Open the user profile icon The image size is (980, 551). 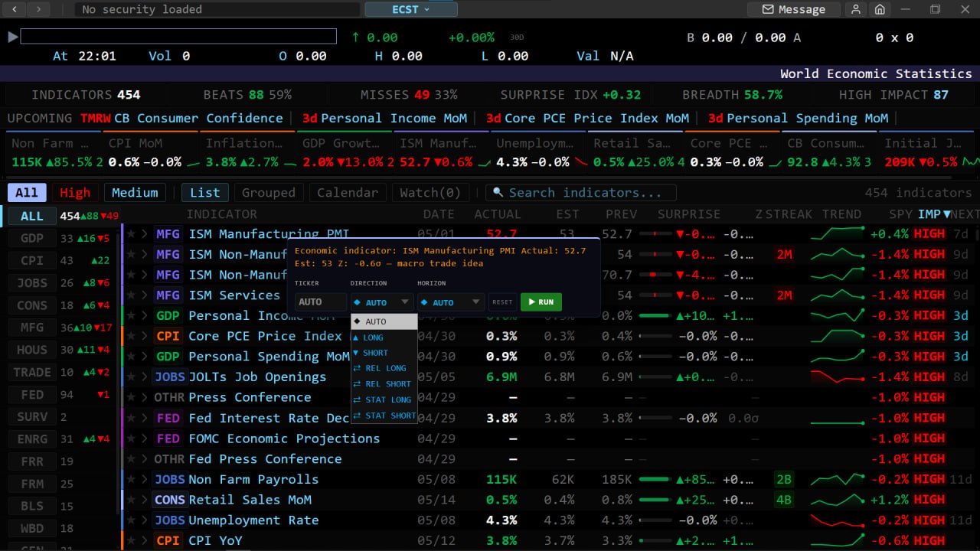855,9
